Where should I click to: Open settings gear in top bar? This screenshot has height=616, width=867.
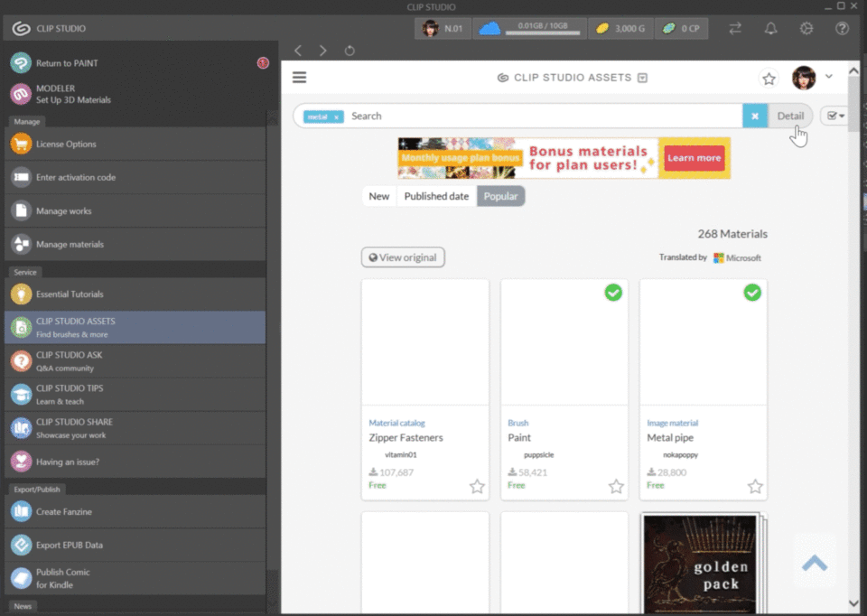tap(806, 28)
